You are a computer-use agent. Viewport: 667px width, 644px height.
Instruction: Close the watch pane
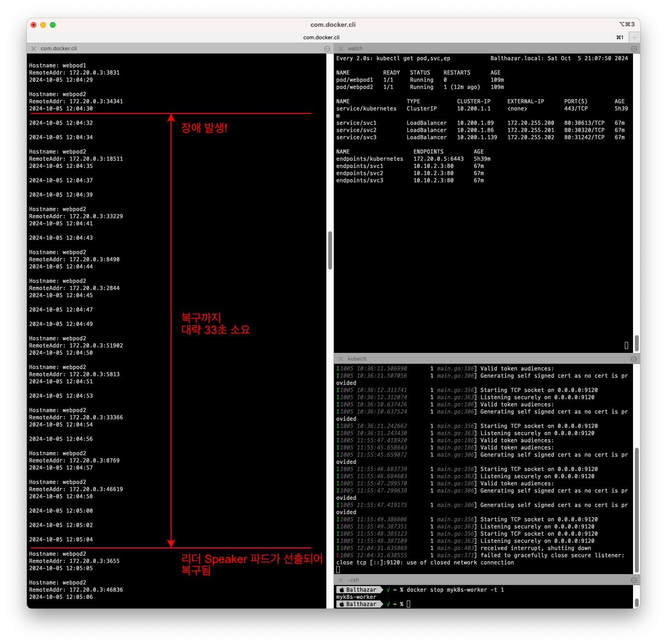click(x=341, y=48)
